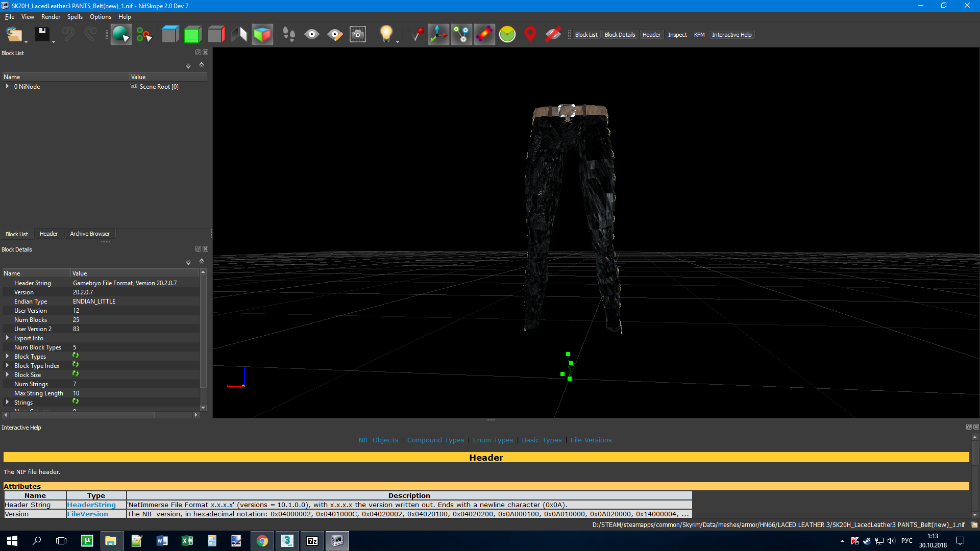980x551 pixels.
Task: Click the light bulb lighting icon
Action: 386,34
